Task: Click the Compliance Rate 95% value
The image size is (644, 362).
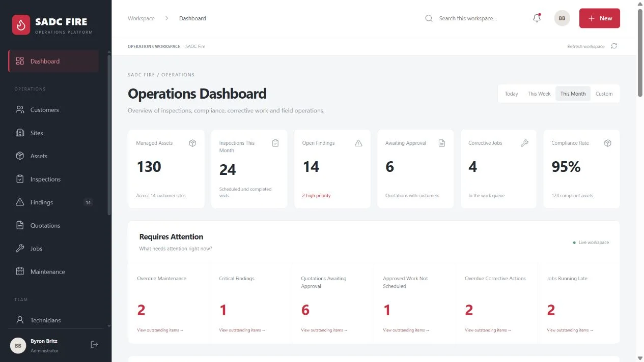Action: (566, 167)
